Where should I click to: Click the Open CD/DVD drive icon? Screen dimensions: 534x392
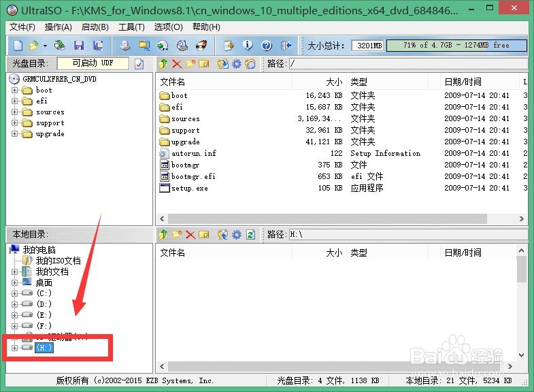coord(60,46)
